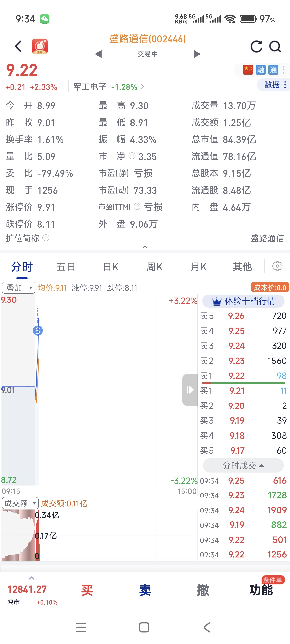Tap the red 买 buy button

[x=87, y=590]
